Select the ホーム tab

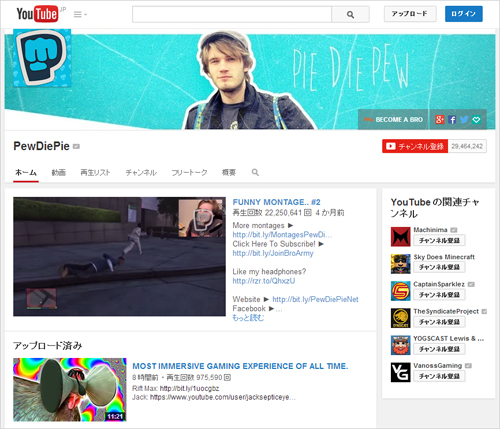click(26, 172)
